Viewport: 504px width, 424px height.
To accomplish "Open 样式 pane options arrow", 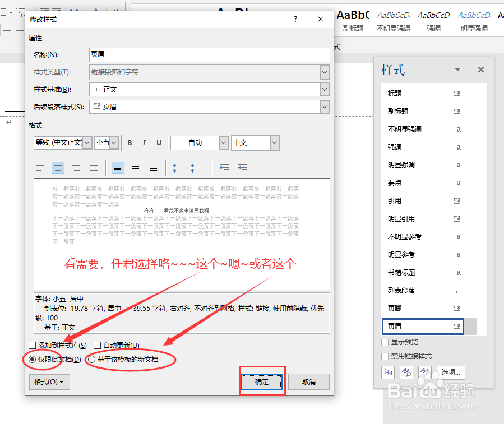I will click(457, 69).
